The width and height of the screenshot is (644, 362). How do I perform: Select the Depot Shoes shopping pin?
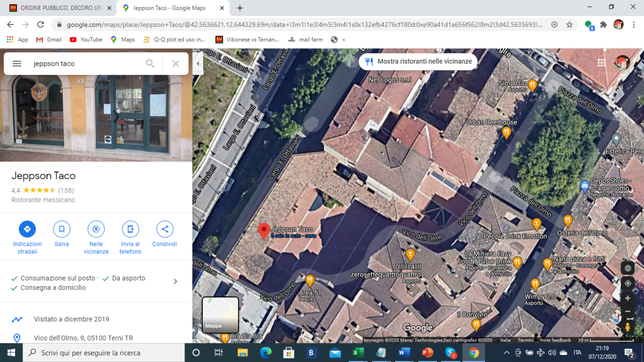click(585, 186)
